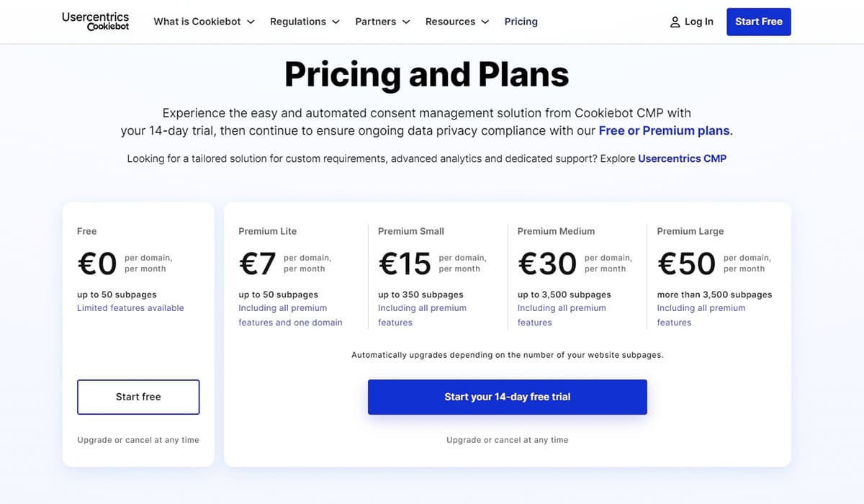The height and width of the screenshot is (504, 864).
Task: Expand the What is Cookiebot chevron
Action: [x=251, y=22]
